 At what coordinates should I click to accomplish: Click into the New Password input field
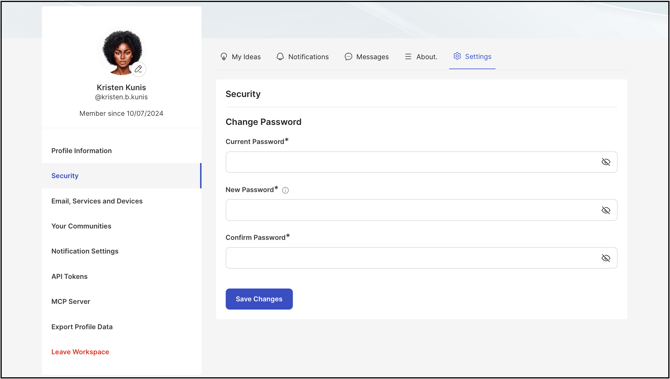[x=421, y=210]
